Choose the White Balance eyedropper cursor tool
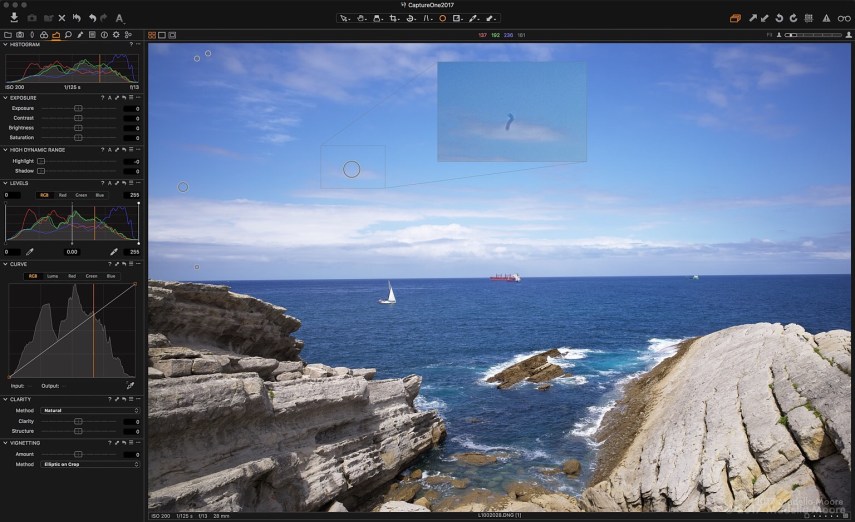Image resolution: width=855 pixels, height=522 pixels. tap(473, 18)
